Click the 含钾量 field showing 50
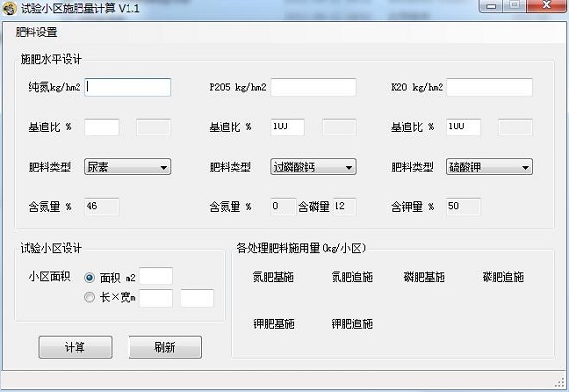Image resolution: width=569 pixels, height=392 pixels. coord(464,207)
